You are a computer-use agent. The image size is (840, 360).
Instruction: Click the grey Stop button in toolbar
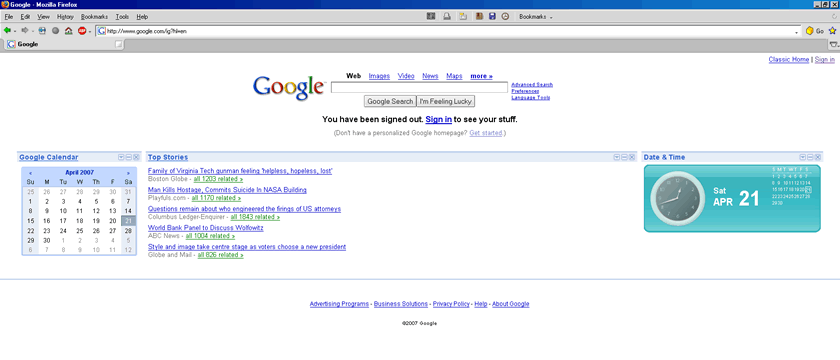tap(55, 31)
